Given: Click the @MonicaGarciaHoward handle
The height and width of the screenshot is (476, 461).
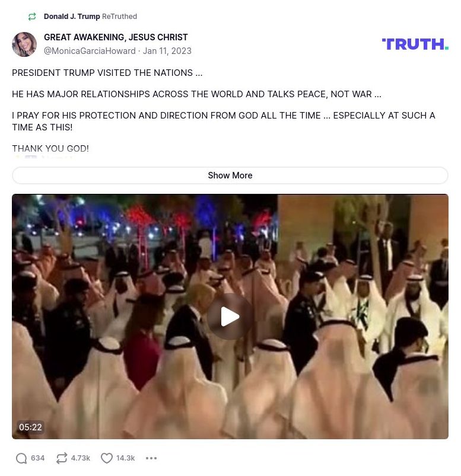Looking at the screenshot, I should 90,51.
